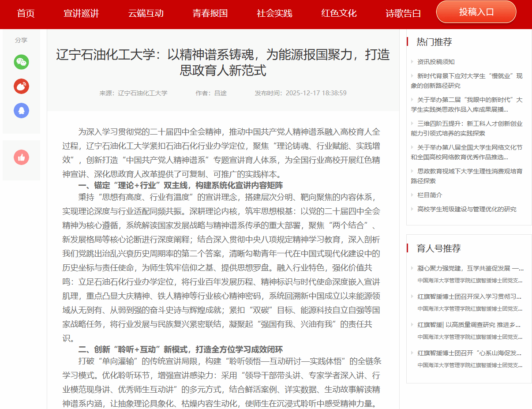Image resolution: width=532 pixels, height=409 pixels.
Task: Open the 宣讲巡讲 navigation item
Action: click(81, 13)
